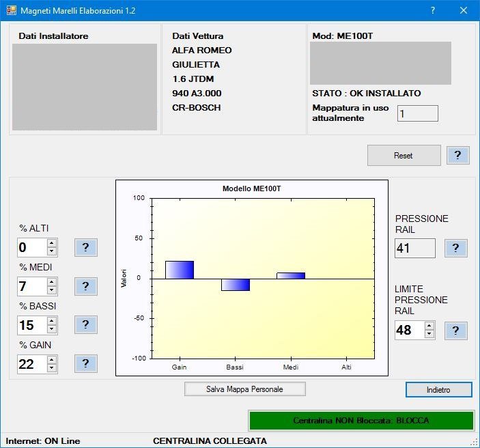Click the 1.6 JTDM text

tap(193, 79)
